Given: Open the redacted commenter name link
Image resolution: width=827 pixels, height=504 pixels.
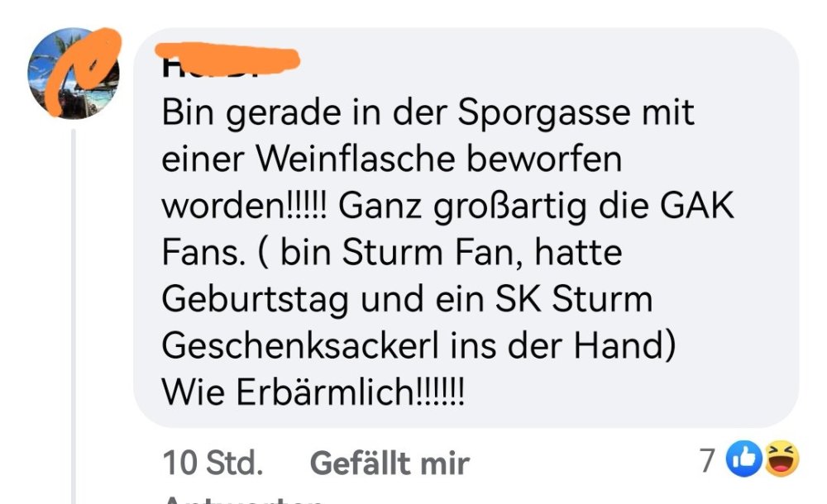Looking at the screenshot, I should coord(228,59).
